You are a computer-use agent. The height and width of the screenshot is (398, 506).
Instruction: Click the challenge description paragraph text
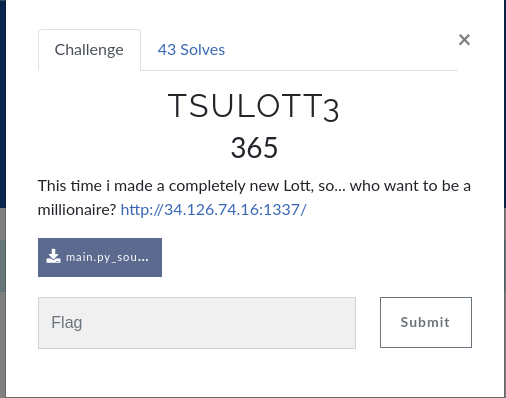[254, 198]
